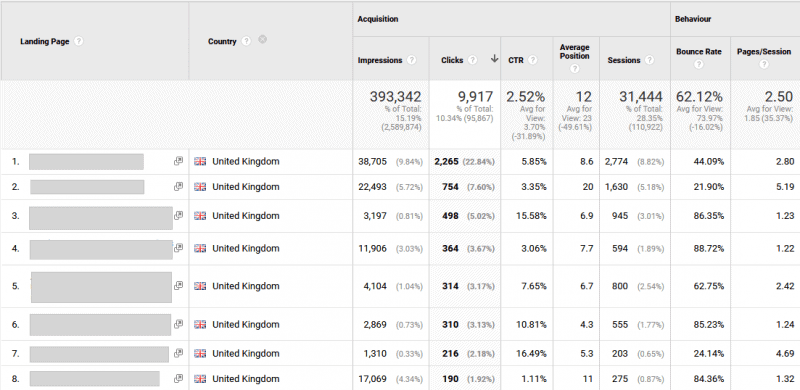Click United Kingdom in row 4
This screenshot has height=390, width=800.
coord(246,248)
